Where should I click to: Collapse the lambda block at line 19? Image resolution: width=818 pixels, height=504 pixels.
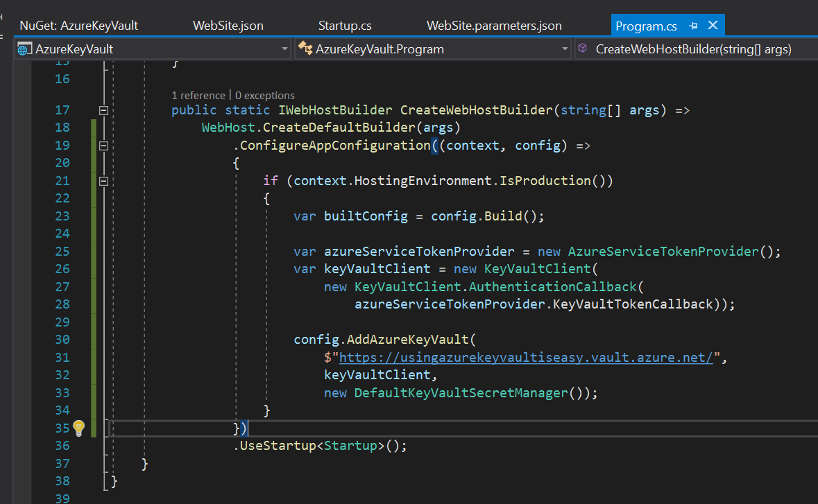click(x=103, y=146)
